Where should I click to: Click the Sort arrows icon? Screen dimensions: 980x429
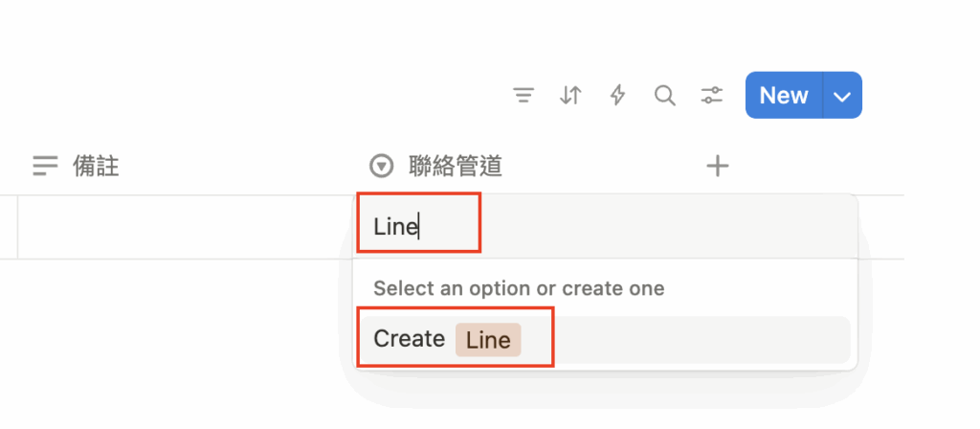pyautogui.click(x=570, y=96)
